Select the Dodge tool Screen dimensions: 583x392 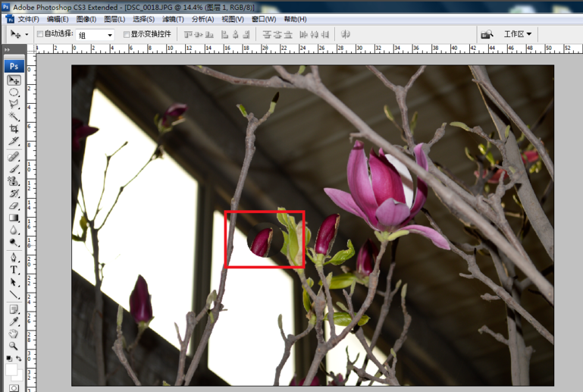pos(14,243)
